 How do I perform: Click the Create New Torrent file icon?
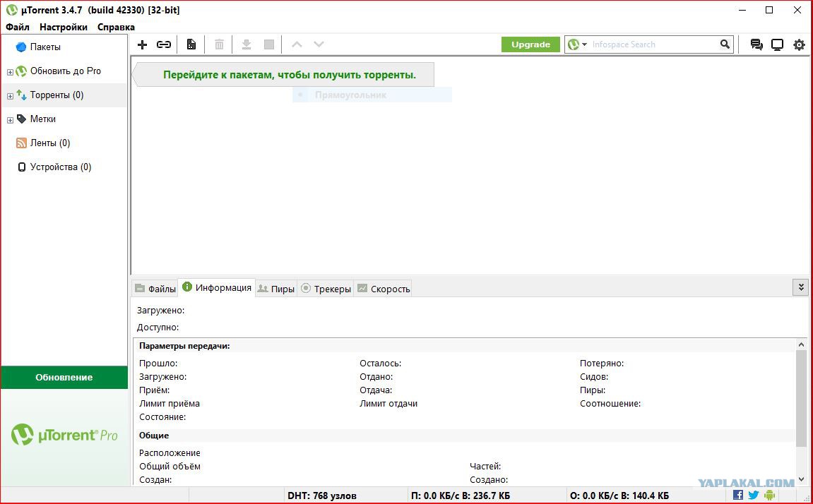click(x=191, y=44)
